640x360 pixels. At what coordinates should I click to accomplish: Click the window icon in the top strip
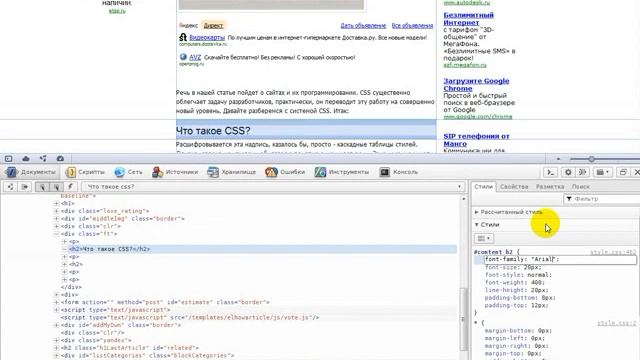coord(9,158)
